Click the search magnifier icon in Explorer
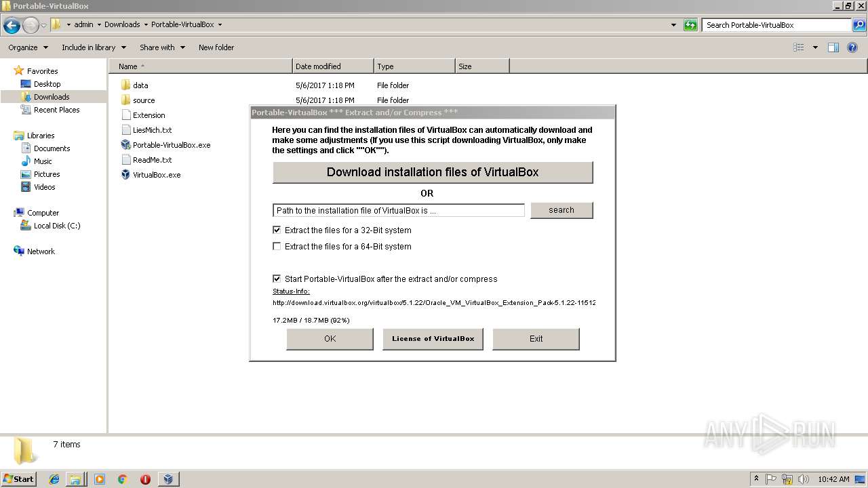This screenshot has height=488, width=868. (x=859, y=25)
